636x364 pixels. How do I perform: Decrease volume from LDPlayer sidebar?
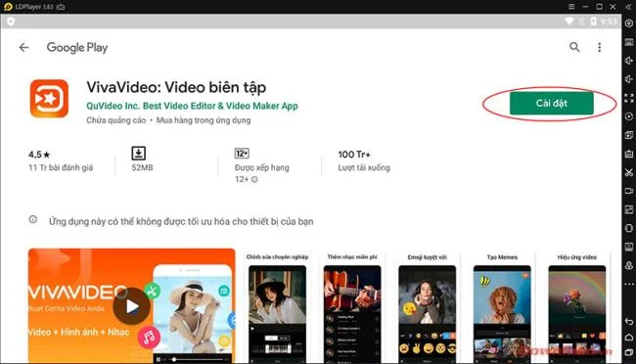tap(629, 79)
